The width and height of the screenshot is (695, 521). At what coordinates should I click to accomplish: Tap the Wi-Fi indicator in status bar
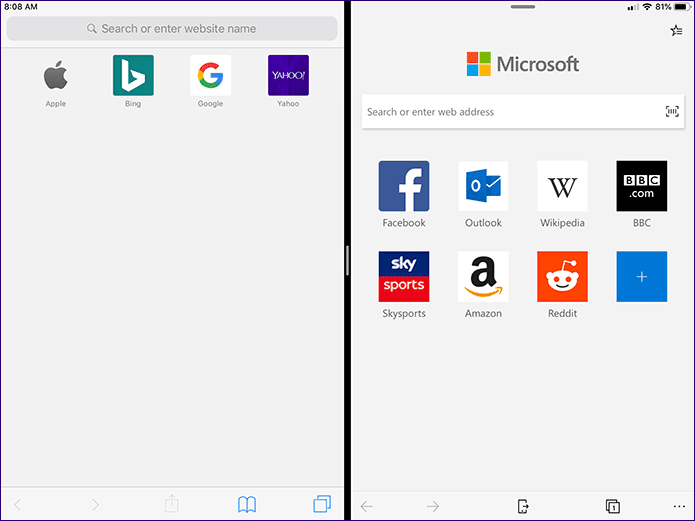click(x=647, y=7)
